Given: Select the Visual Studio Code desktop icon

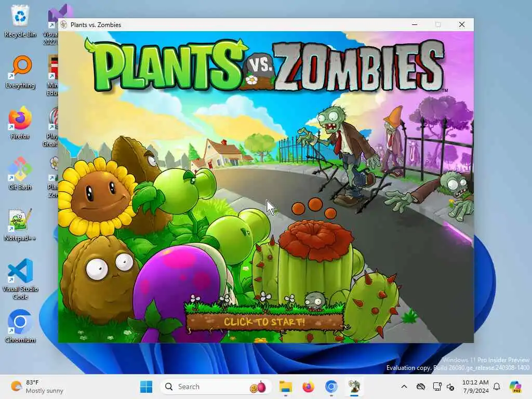Looking at the screenshot, I should tap(20, 279).
